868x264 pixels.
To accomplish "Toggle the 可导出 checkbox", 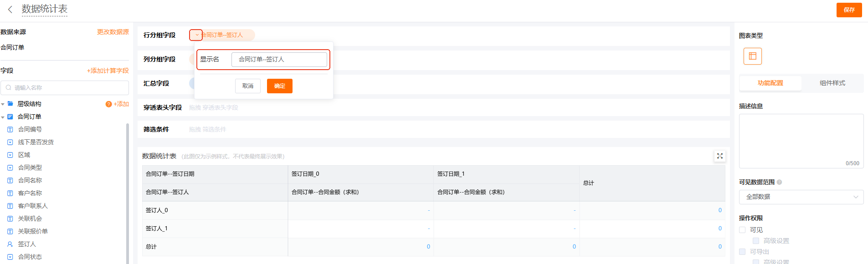I will (x=742, y=252).
